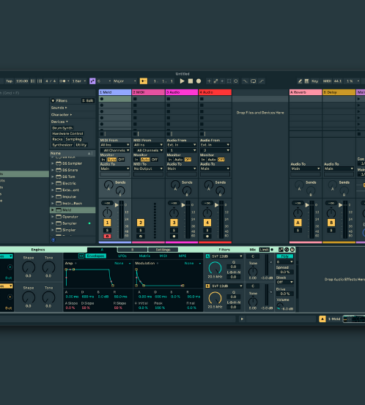
Task: Click the yellow filter frequency knob
Action: point(215,298)
